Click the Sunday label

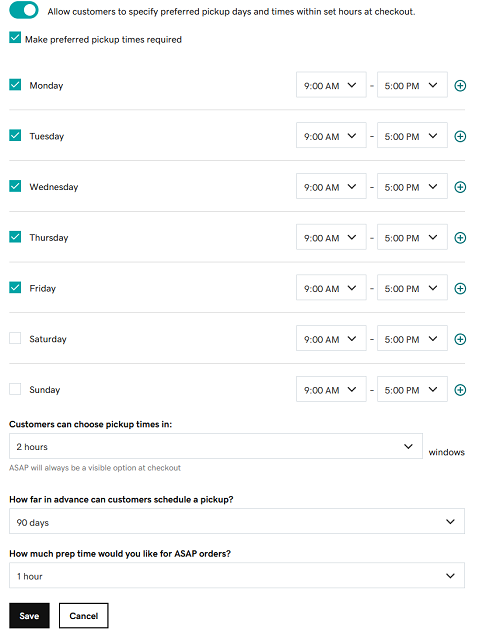[45, 390]
